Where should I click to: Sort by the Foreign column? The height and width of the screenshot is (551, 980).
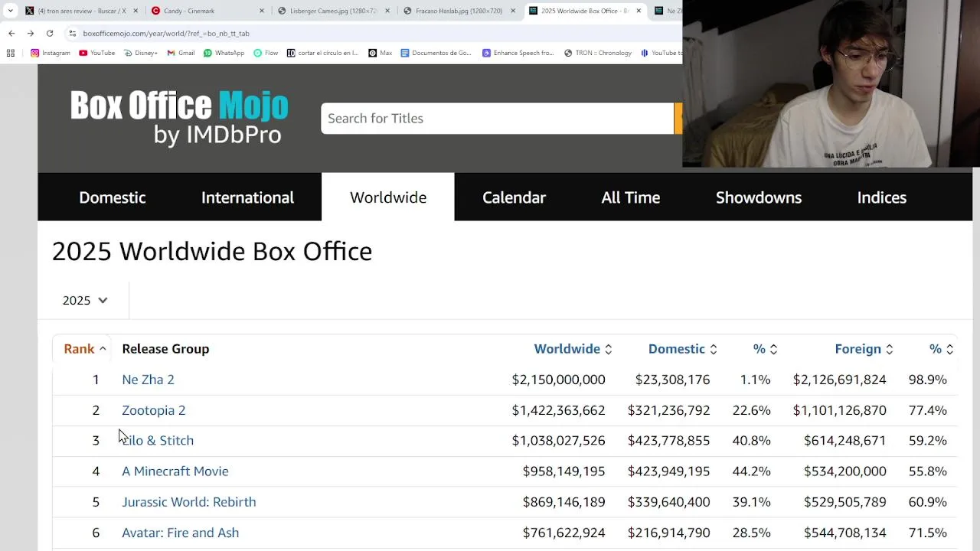[864, 349]
